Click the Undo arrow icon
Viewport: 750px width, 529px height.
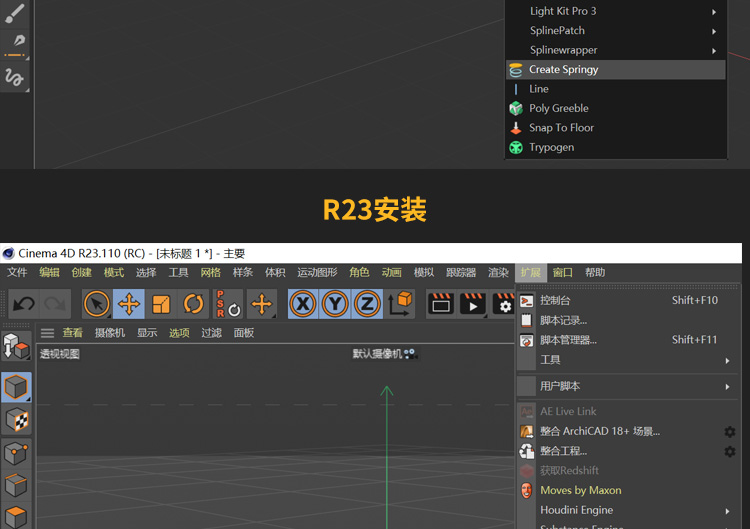coord(24,304)
